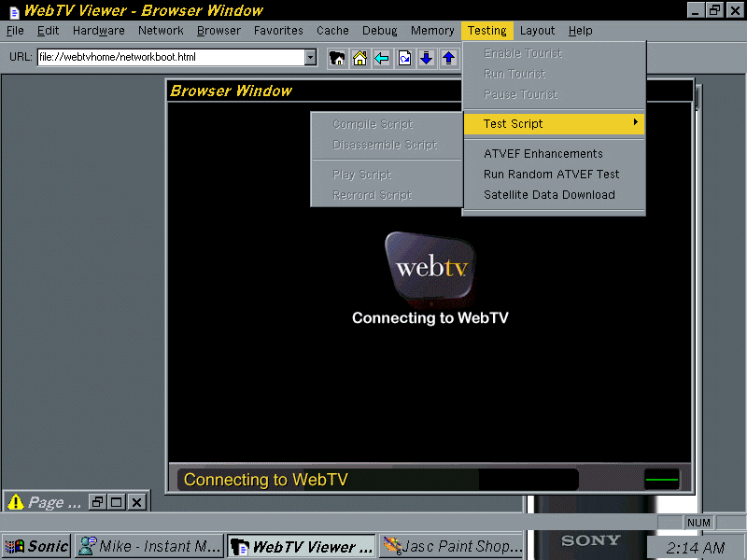Click the yellow Home toolbar icon

click(359, 58)
